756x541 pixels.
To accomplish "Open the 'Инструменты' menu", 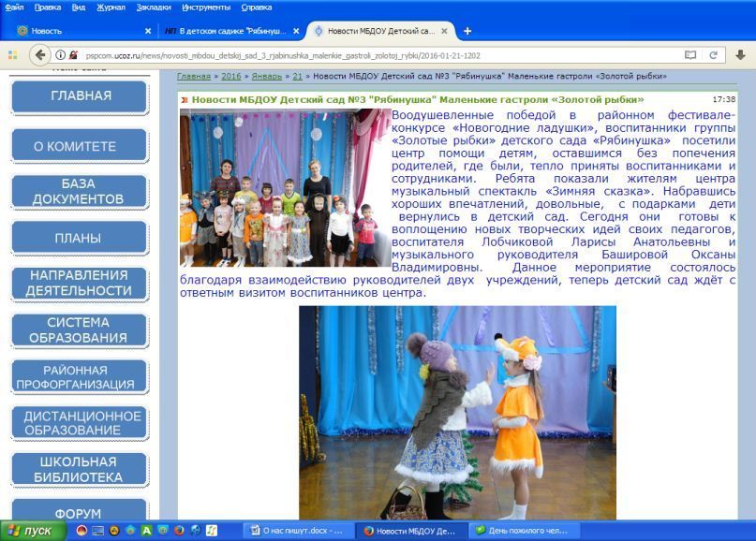I will pos(206,7).
